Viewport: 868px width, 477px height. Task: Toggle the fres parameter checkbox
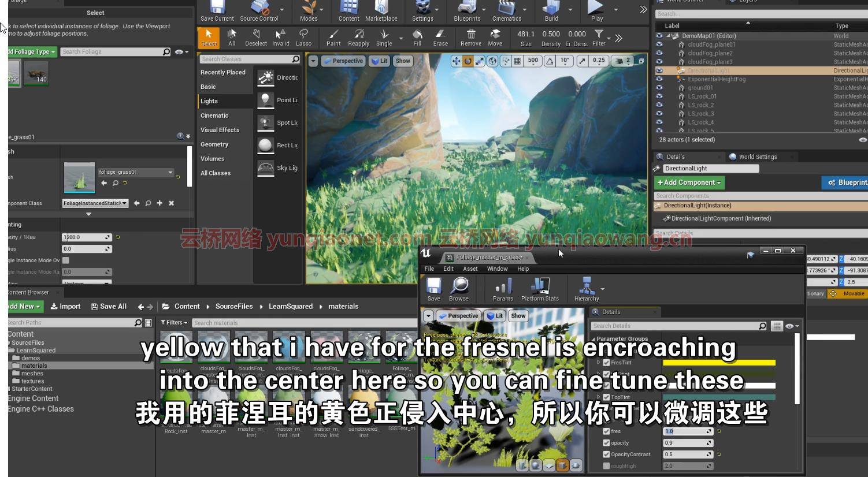click(x=606, y=431)
